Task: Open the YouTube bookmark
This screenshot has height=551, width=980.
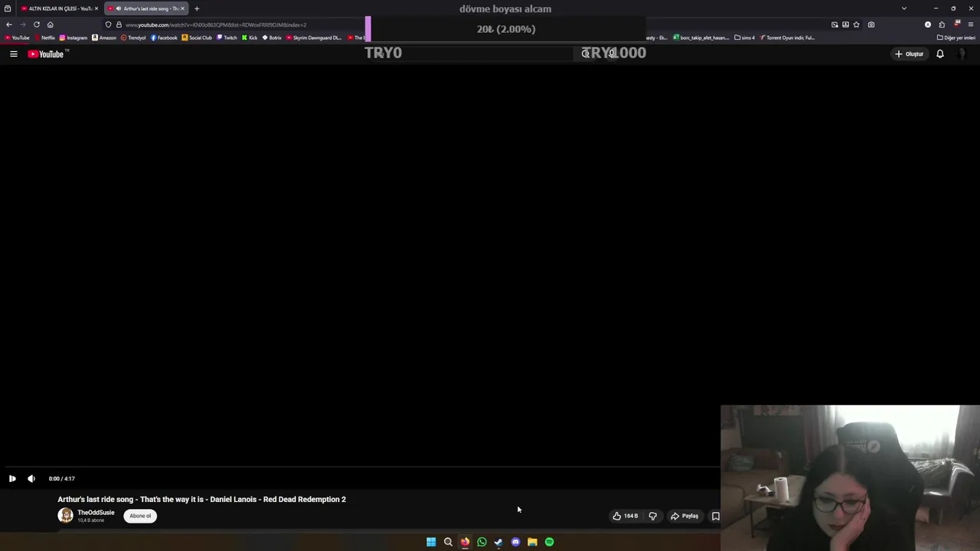Action: point(17,37)
